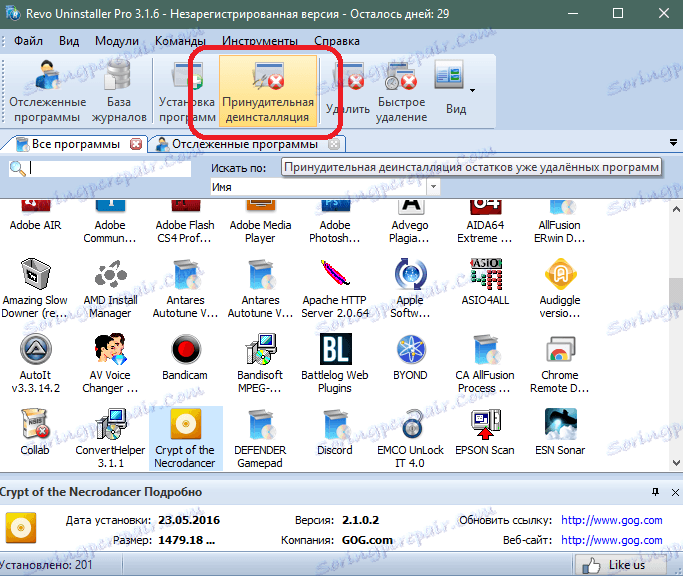This screenshot has width=683, height=576.
Task: Switch to Отслеженные программы tab
Action: 244,144
